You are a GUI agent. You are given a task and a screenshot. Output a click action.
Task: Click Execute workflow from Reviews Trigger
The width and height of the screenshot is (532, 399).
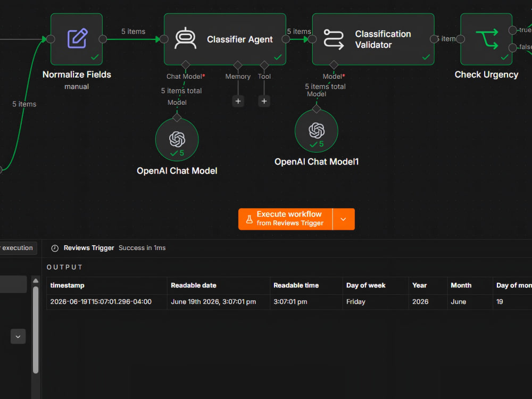[x=285, y=219]
